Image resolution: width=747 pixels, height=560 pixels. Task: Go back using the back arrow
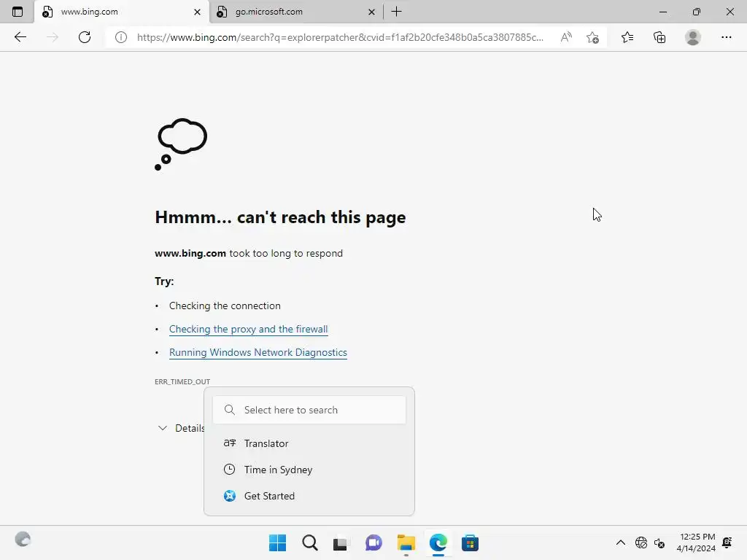pos(20,37)
